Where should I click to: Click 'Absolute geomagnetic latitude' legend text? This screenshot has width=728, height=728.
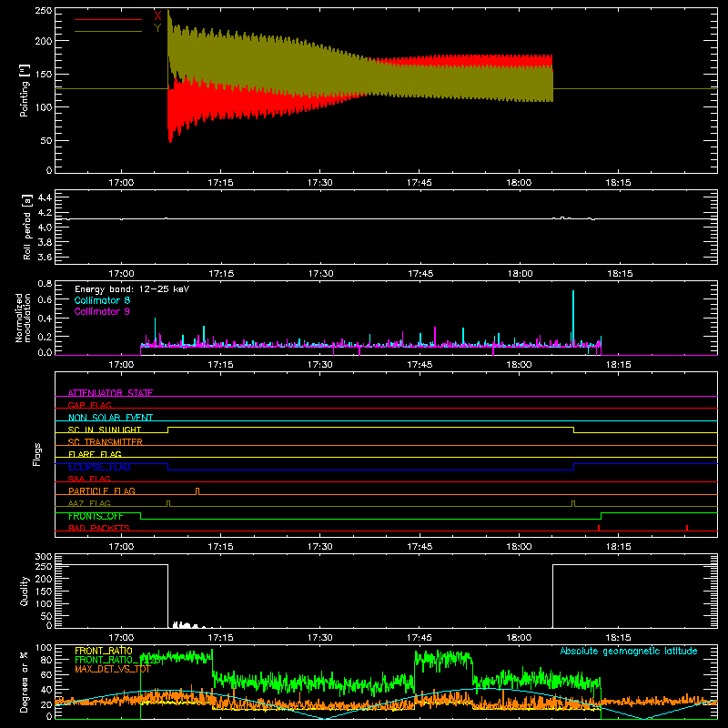point(629,651)
